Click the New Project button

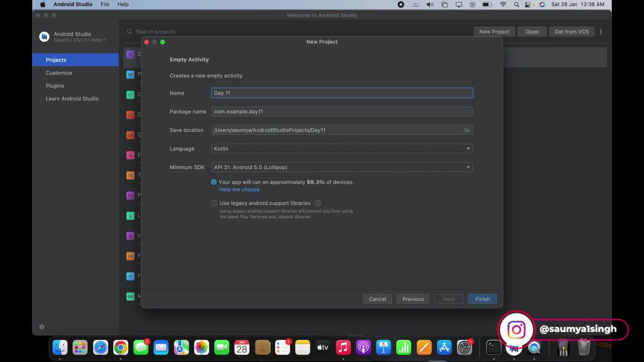coord(494,31)
